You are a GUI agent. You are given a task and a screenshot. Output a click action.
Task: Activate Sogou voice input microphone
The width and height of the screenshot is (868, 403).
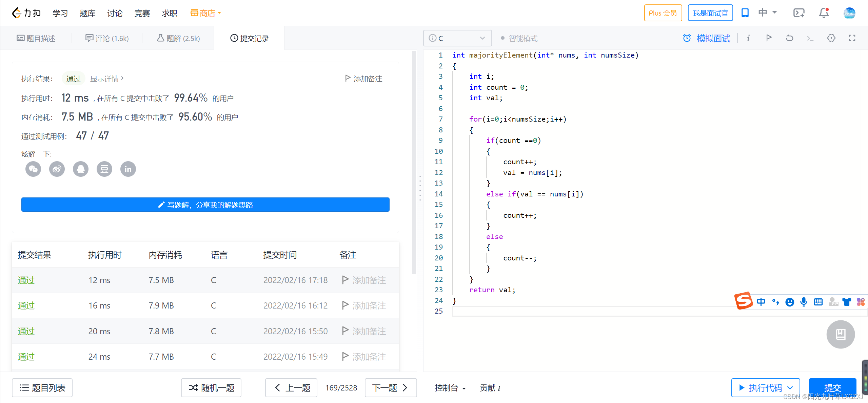804,302
